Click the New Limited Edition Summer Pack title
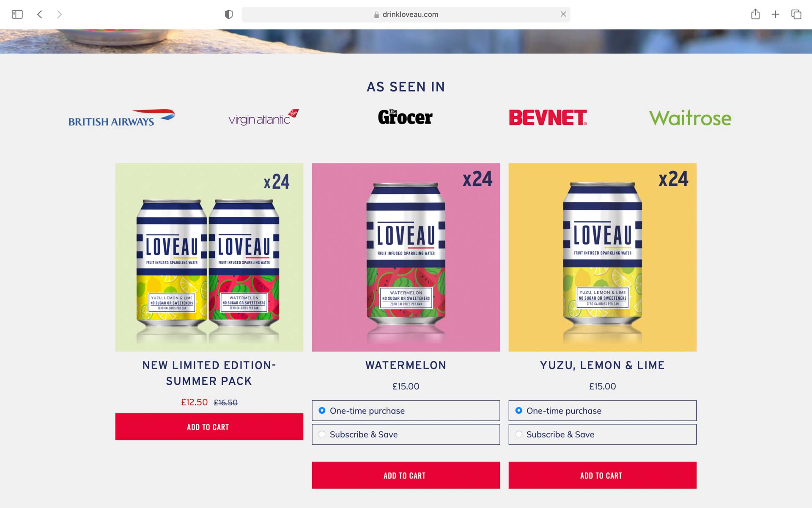812x508 pixels. 209,373
